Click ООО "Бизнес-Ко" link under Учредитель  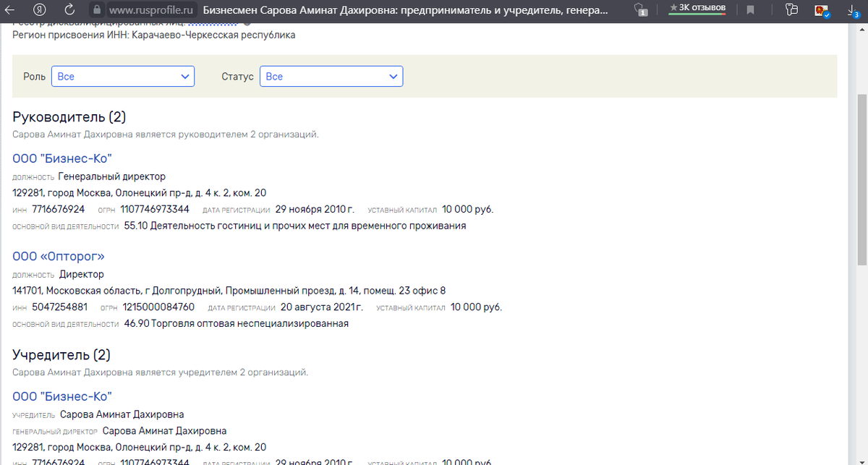coord(62,396)
